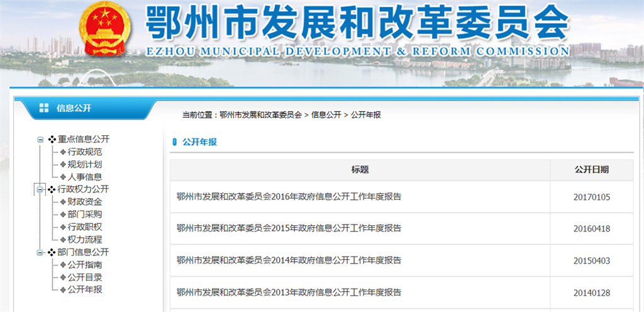The height and width of the screenshot is (312, 644).
Task: Open 行政规范 in the sidebar tree
Action: 84,152
